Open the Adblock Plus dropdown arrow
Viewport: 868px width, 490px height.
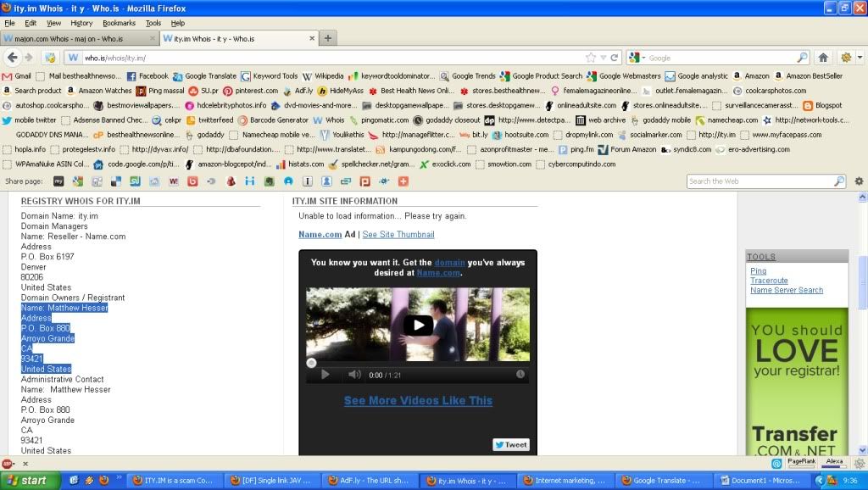[14, 464]
